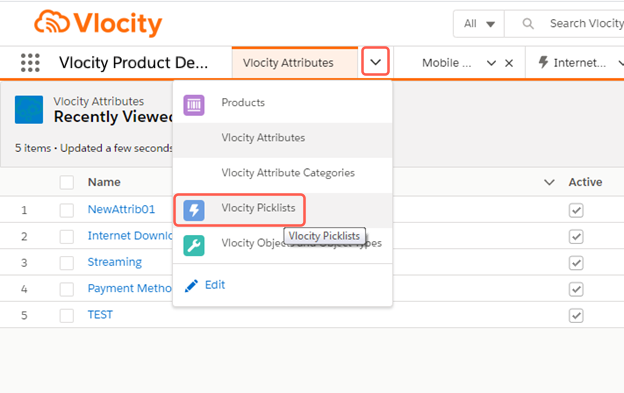
Task: Open the Vlocity Attributes tab dropdown chevron
Action: (375, 62)
